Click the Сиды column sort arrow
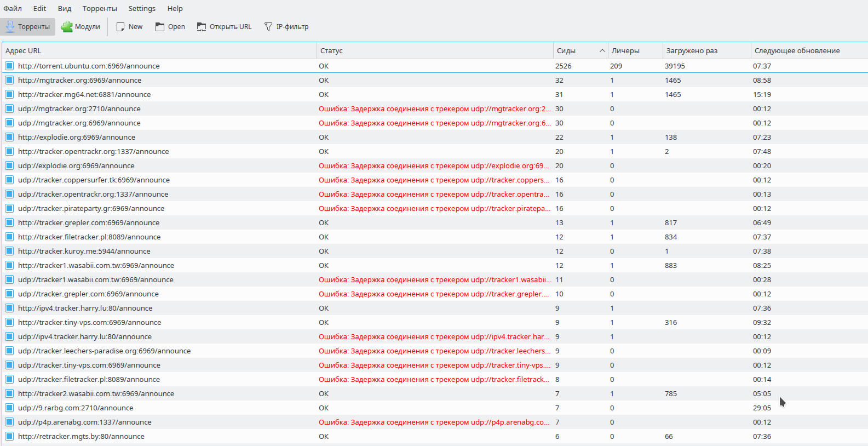Image resolution: width=868 pixels, height=446 pixels. [x=602, y=50]
